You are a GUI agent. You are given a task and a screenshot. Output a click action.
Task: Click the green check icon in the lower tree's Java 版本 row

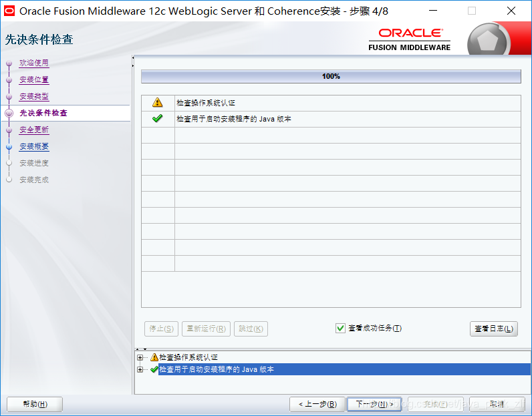coord(154,369)
